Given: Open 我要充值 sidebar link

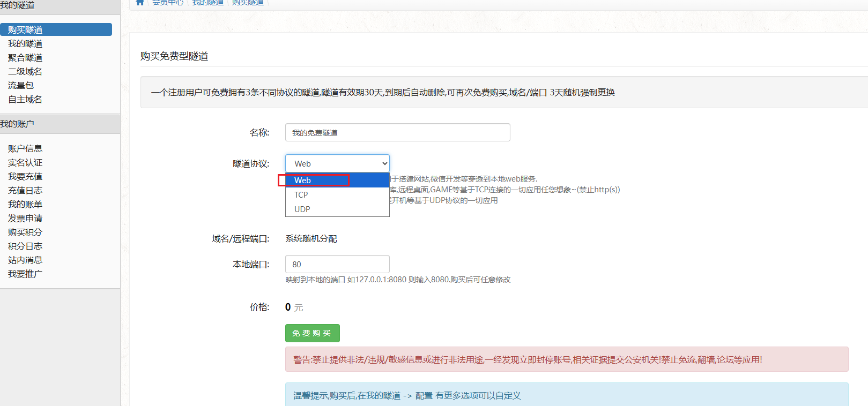Looking at the screenshot, I should pos(25,176).
